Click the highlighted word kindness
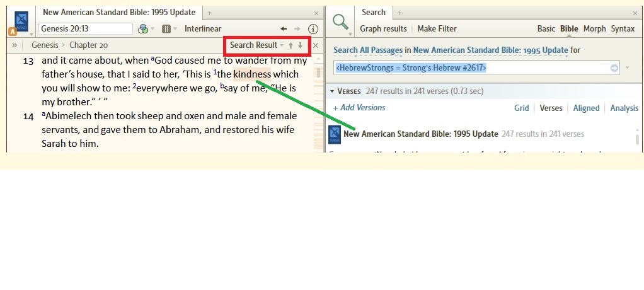Screen dimensions: 644x290 point(252,74)
